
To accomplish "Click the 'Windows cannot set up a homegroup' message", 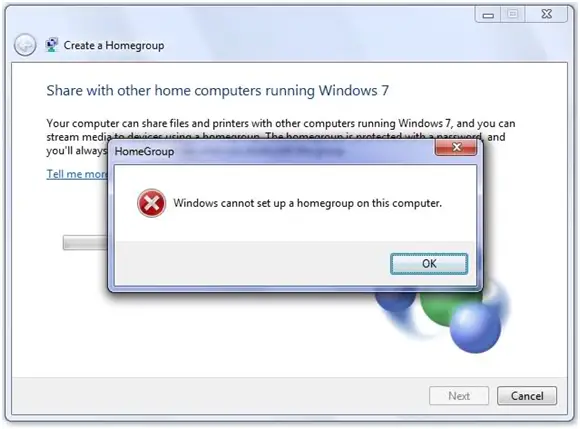I will click(307, 203).
